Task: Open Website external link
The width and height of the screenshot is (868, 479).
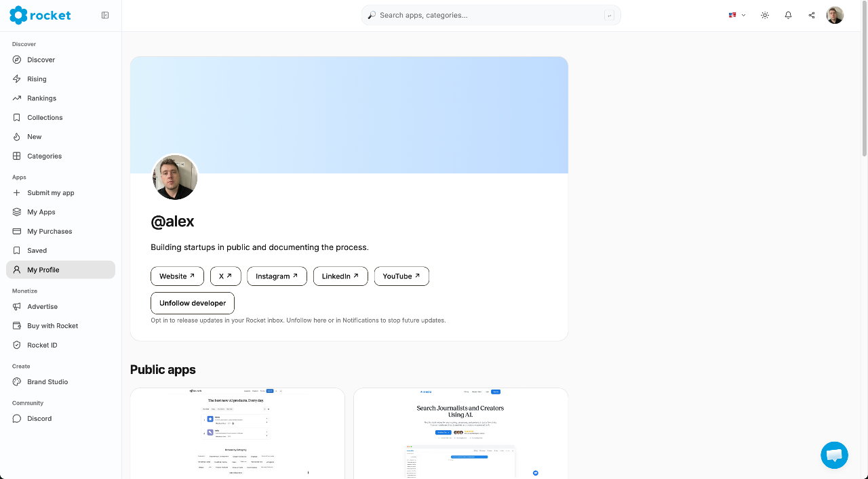Action: (x=177, y=276)
